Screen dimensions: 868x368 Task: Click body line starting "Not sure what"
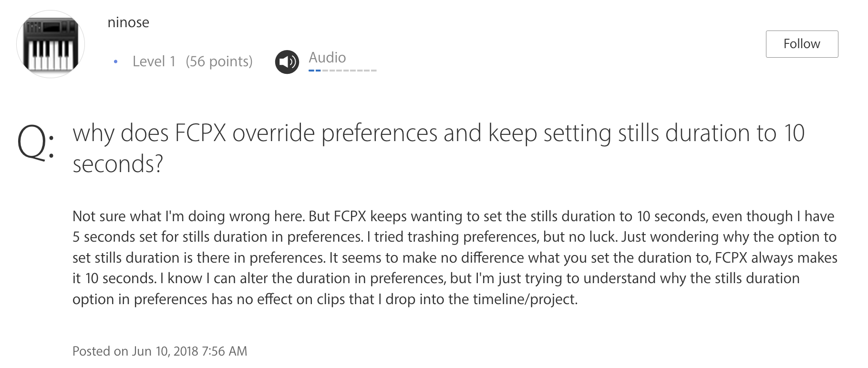pyautogui.click(x=453, y=216)
